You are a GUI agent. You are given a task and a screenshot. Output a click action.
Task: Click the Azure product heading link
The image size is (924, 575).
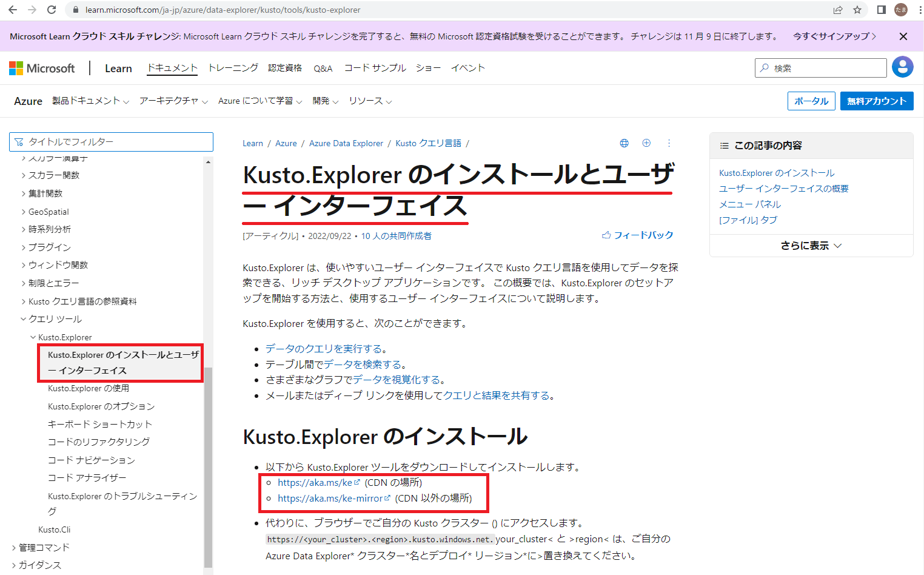(28, 101)
